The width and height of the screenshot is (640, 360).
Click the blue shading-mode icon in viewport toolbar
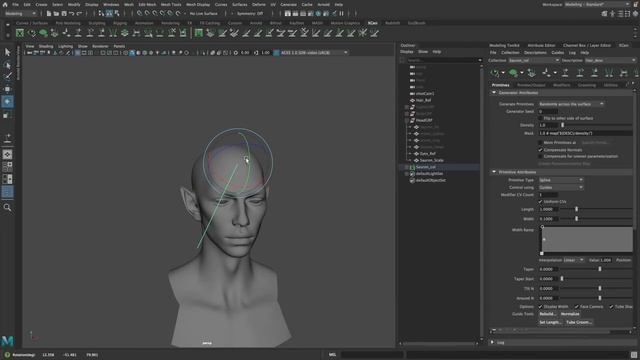[x=132, y=53]
